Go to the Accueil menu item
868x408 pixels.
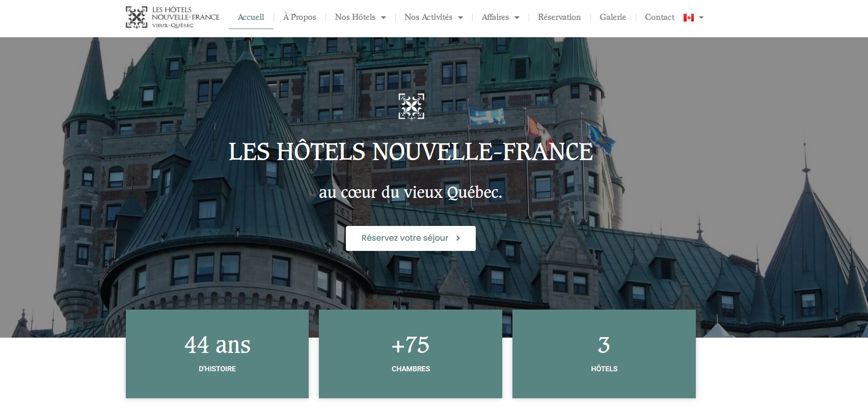pos(251,17)
